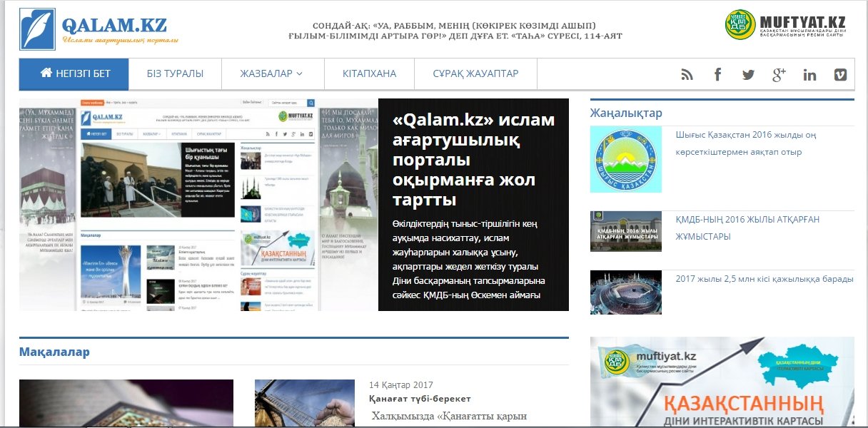Click the featured article summary text
This screenshot has width=868, height=428.
click(469, 260)
